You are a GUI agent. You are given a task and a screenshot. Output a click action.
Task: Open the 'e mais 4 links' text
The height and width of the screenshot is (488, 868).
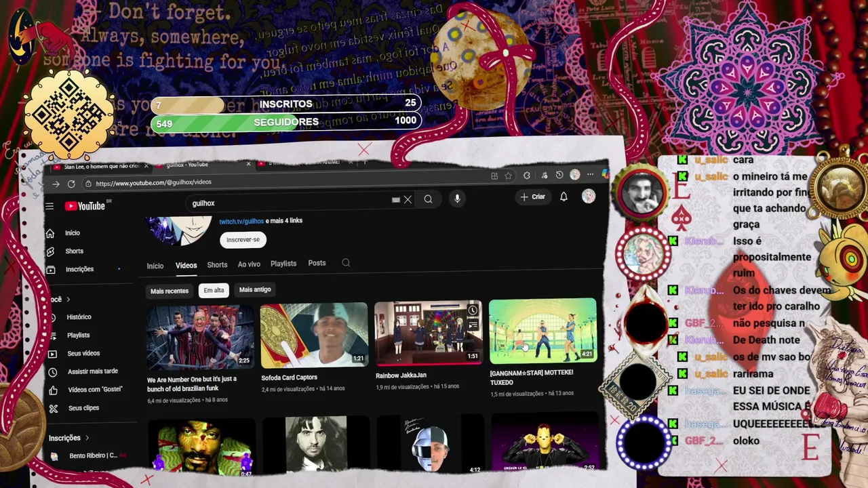tap(285, 220)
